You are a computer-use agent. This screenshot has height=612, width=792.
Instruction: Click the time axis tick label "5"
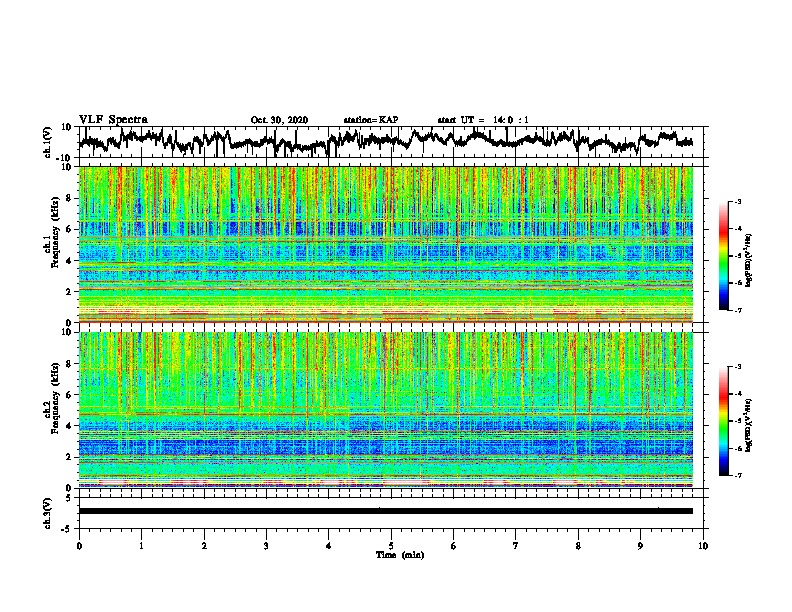(x=391, y=546)
